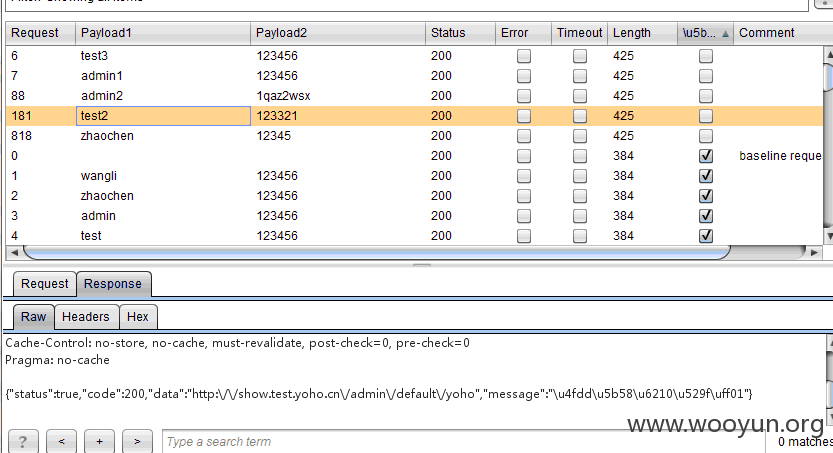
Task: Sort by Request column header
Action: (40, 33)
